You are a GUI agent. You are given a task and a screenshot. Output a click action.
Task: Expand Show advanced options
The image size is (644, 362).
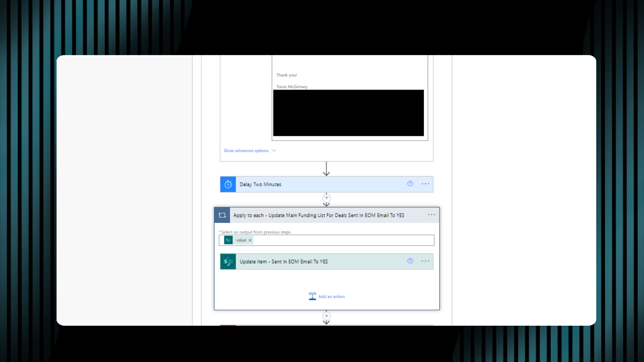[250, 151]
